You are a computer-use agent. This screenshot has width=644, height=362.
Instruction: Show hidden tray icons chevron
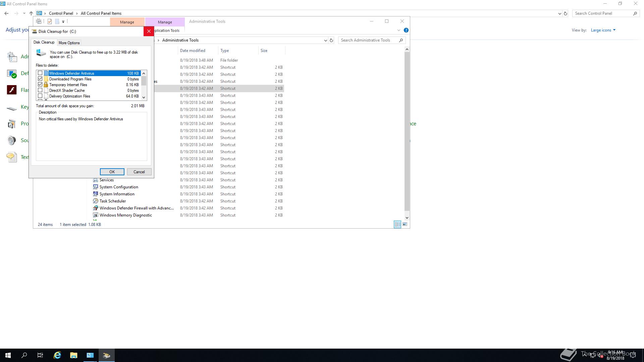pyautogui.click(x=584, y=355)
